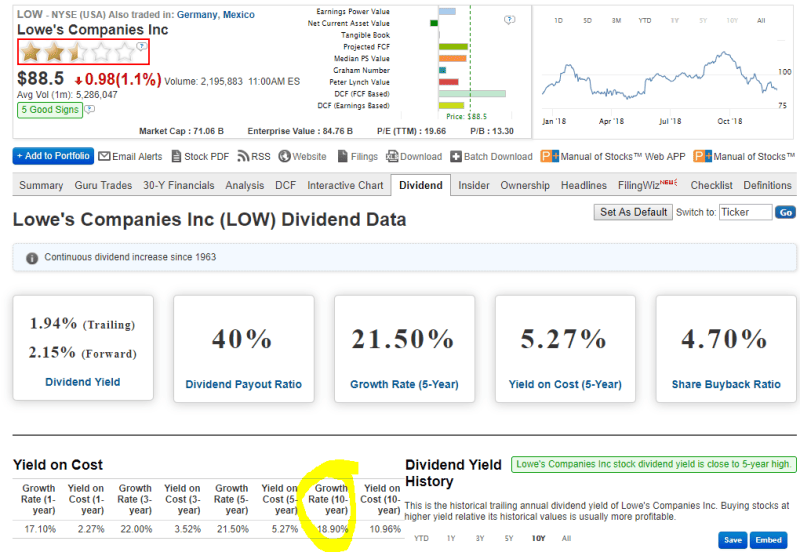Click the Download icon
The image size is (800, 552).
[x=392, y=156]
